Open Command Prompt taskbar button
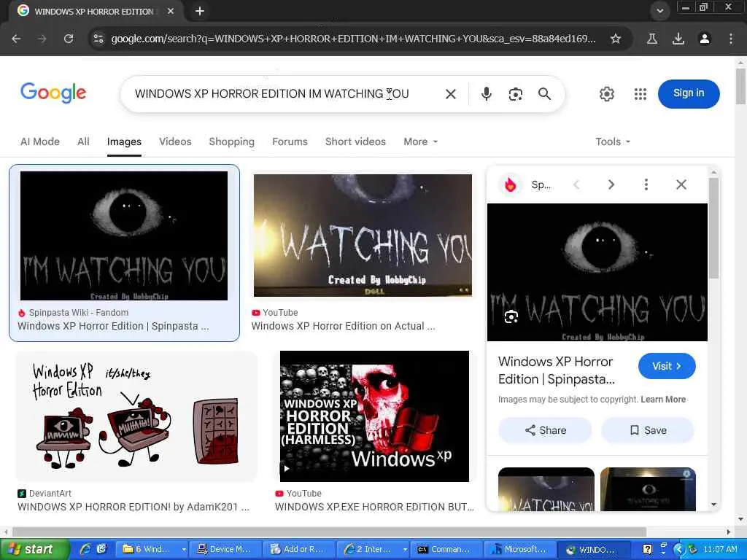This screenshot has width=747, height=560. [x=446, y=549]
